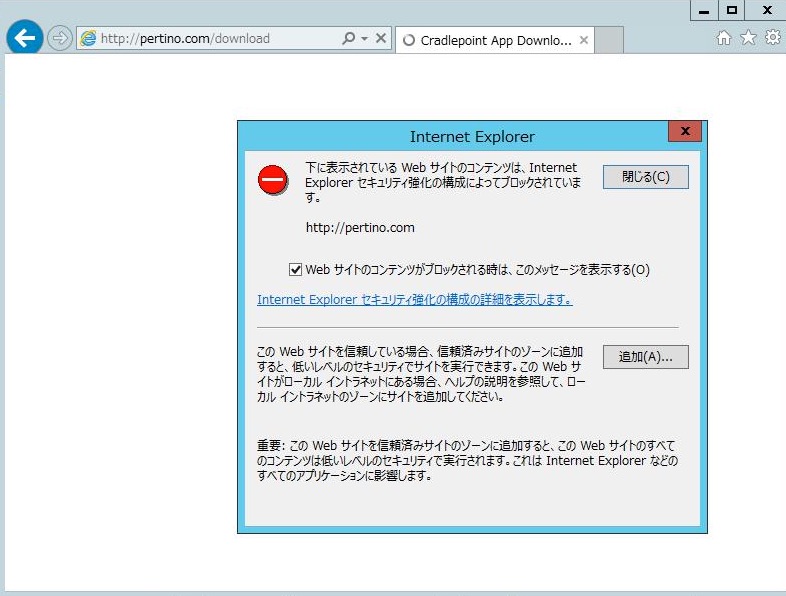Select the Cradlepoint App Download tab
The width and height of the screenshot is (786, 596).
click(x=495, y=40)
